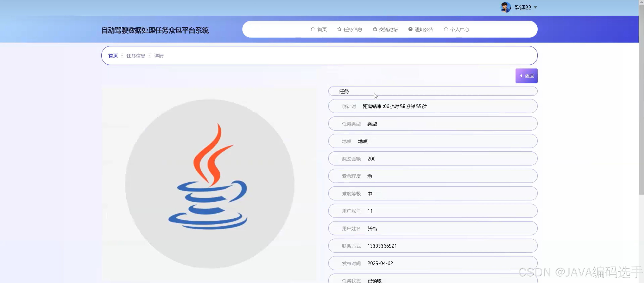The image size is (644, 283).
Task: Click the alert icon beside 通知公告
Action: pos(410,29)
